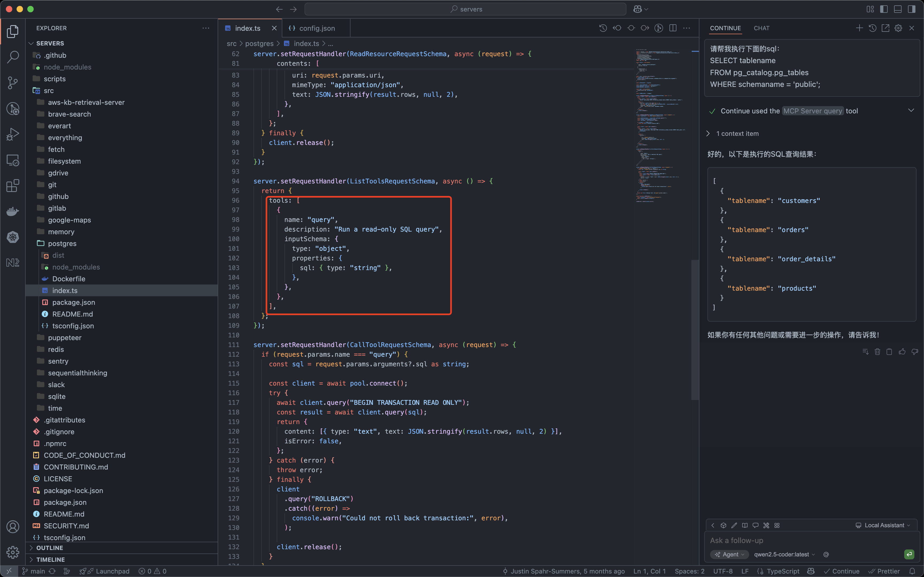Open Explorer more actions menu
The height and width of the screenshot is (577, 924).
click(206, 28)
